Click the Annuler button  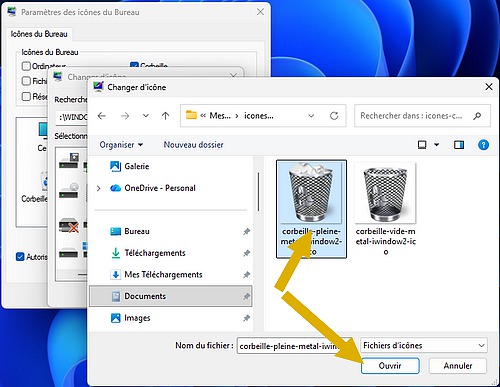458,366
